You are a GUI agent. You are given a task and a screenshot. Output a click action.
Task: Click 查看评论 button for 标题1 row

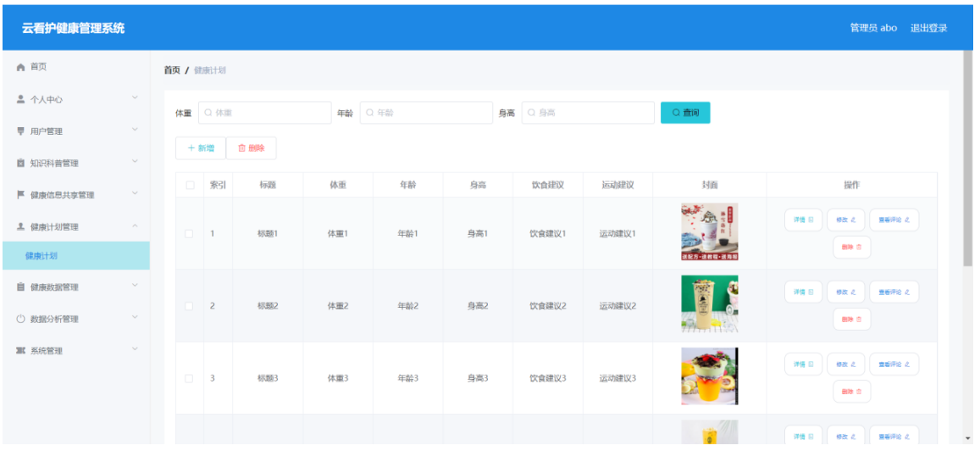coord(894,220)
